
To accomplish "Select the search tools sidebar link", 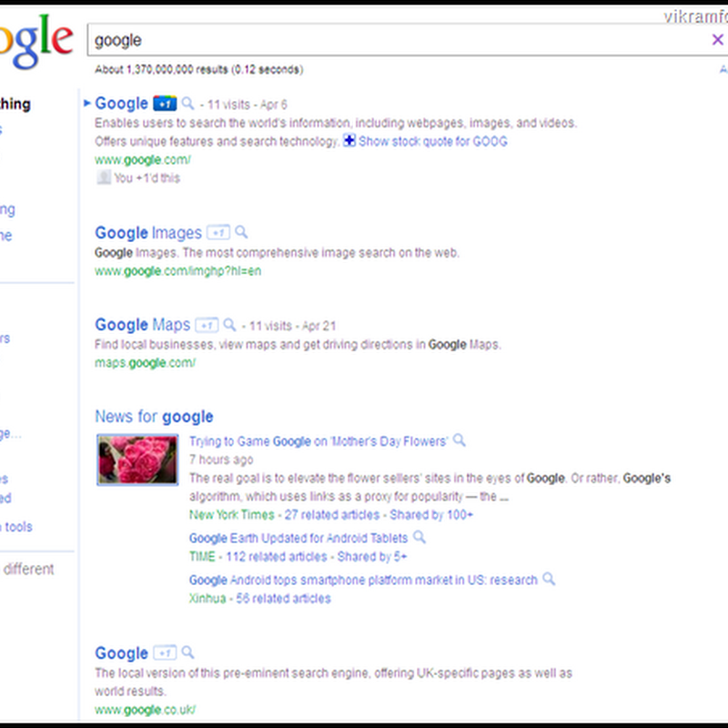I will (x=16, y=527).
